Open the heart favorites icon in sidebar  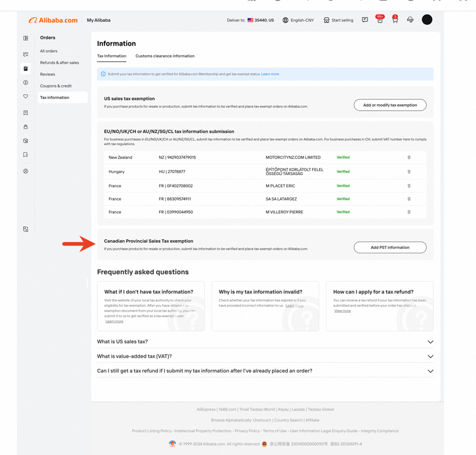[x=25, y=96]
